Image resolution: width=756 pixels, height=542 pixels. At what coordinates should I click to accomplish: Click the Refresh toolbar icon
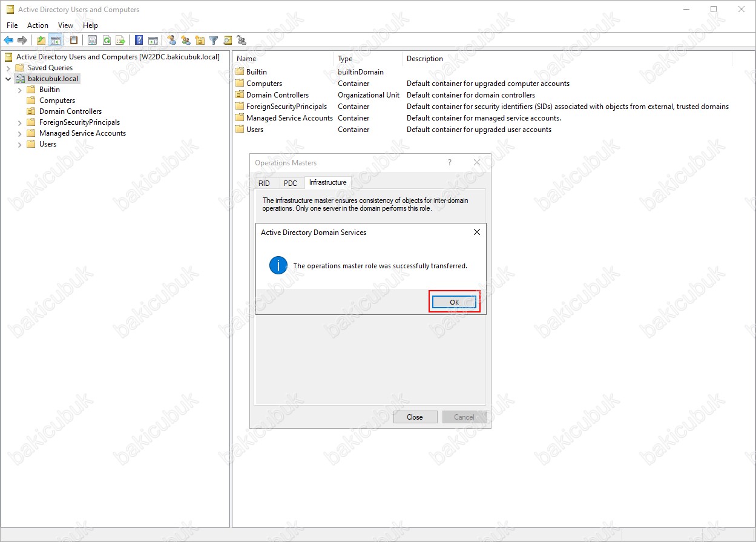[x=107, y=41]
